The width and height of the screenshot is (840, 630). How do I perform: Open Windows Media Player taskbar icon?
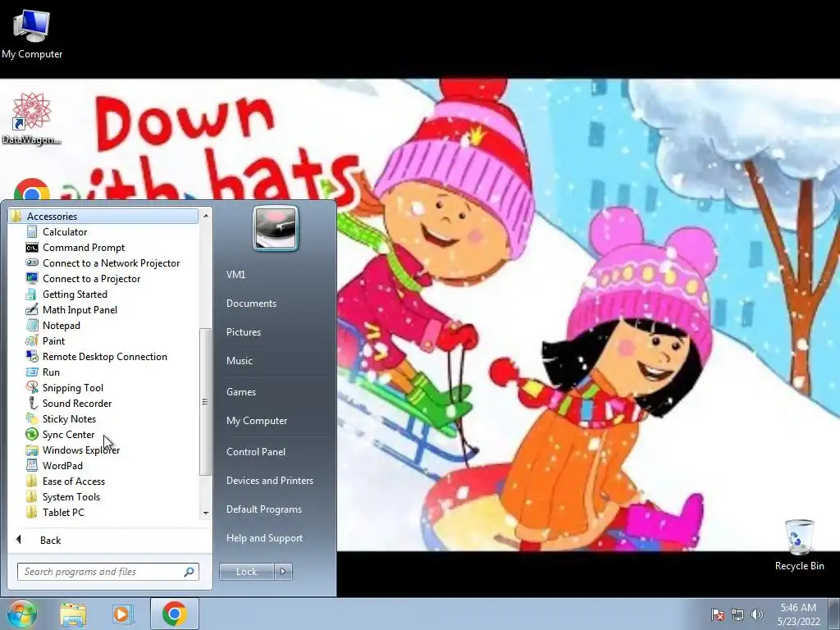tap(121, 614)
